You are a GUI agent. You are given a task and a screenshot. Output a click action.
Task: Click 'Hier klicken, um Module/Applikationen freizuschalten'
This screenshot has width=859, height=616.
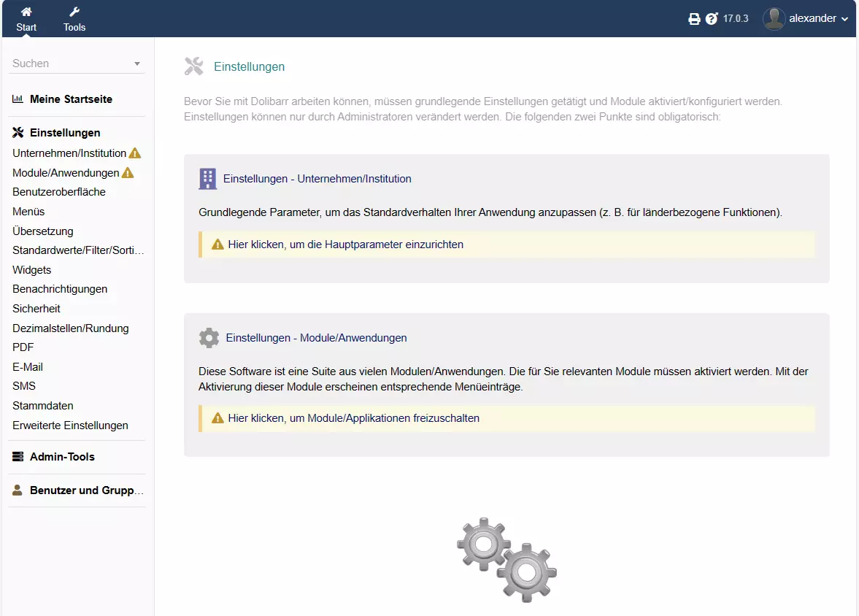[x=354, y=418]
